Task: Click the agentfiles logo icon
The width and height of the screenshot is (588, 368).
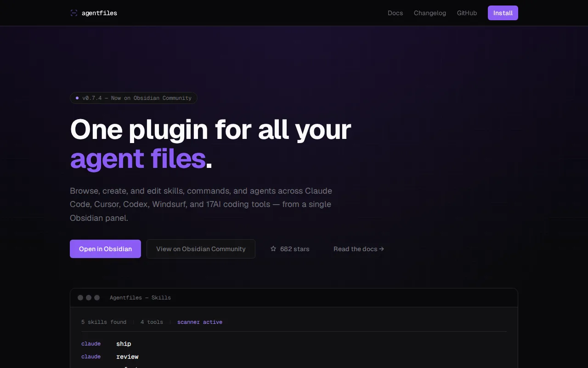Action: pos(74,13)
